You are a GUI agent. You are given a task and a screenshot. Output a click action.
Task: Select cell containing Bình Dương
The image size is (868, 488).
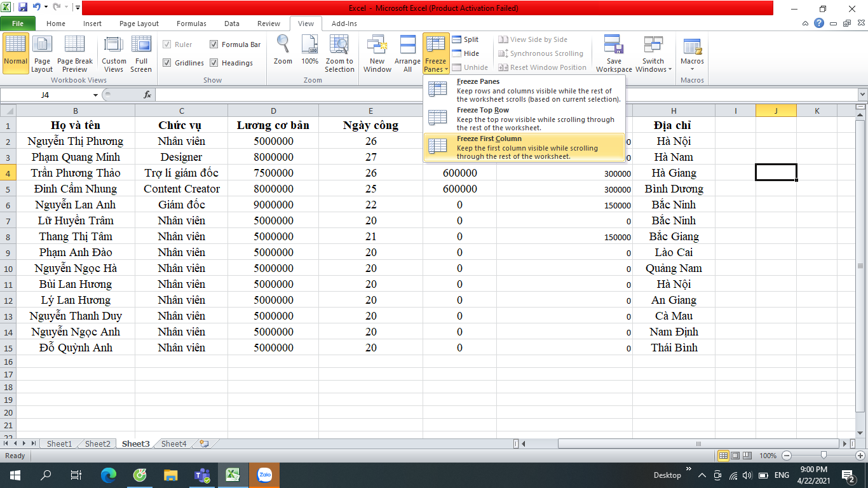tap(674, 189)
